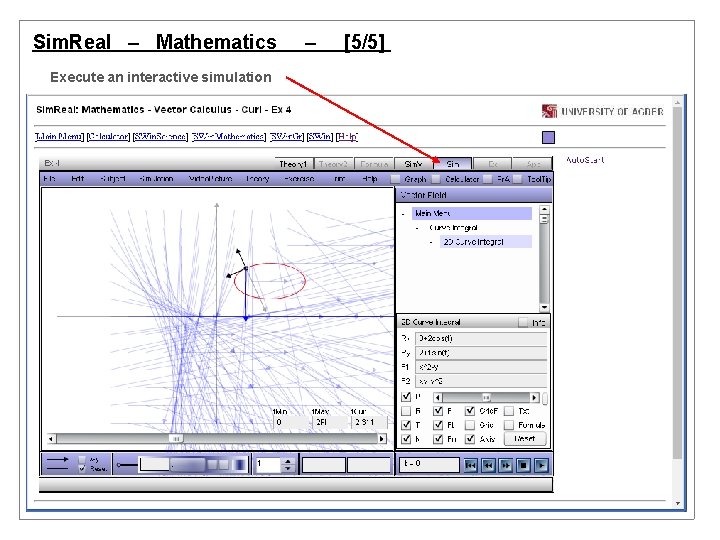Click the F1 input field

pos(481,367)
